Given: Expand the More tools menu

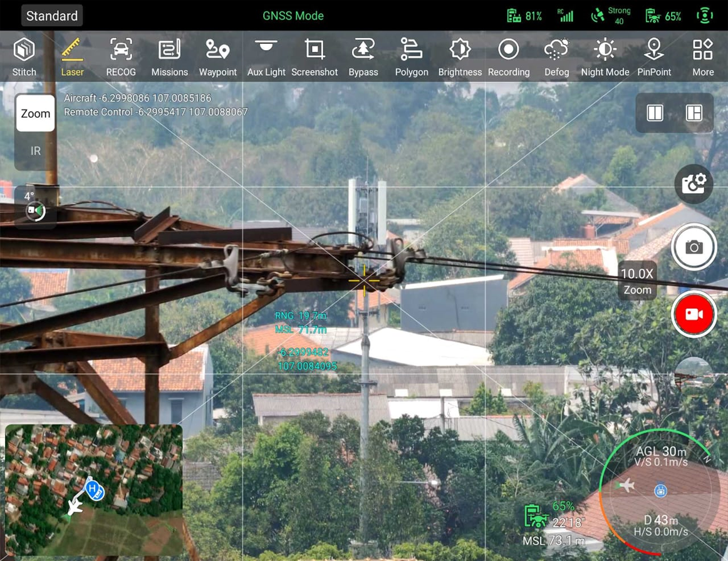Looking at the screenshot, I should pyautogui.click(x=703, y=56).
